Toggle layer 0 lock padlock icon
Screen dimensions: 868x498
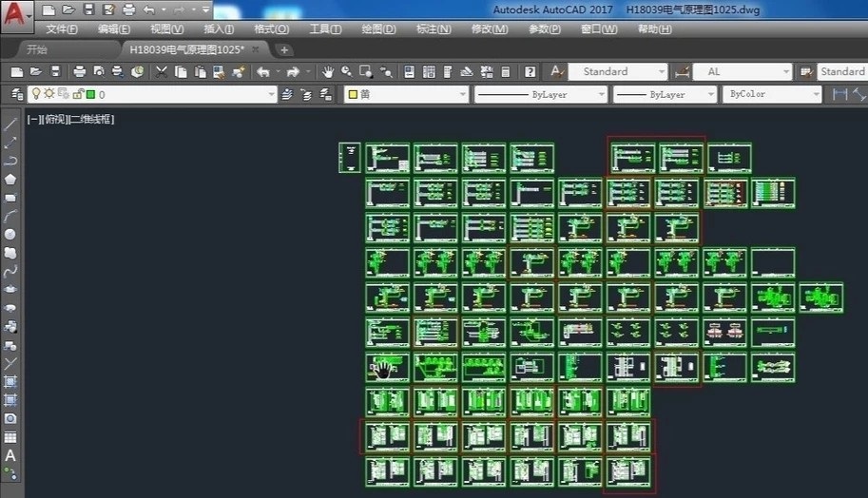[78, 94]
